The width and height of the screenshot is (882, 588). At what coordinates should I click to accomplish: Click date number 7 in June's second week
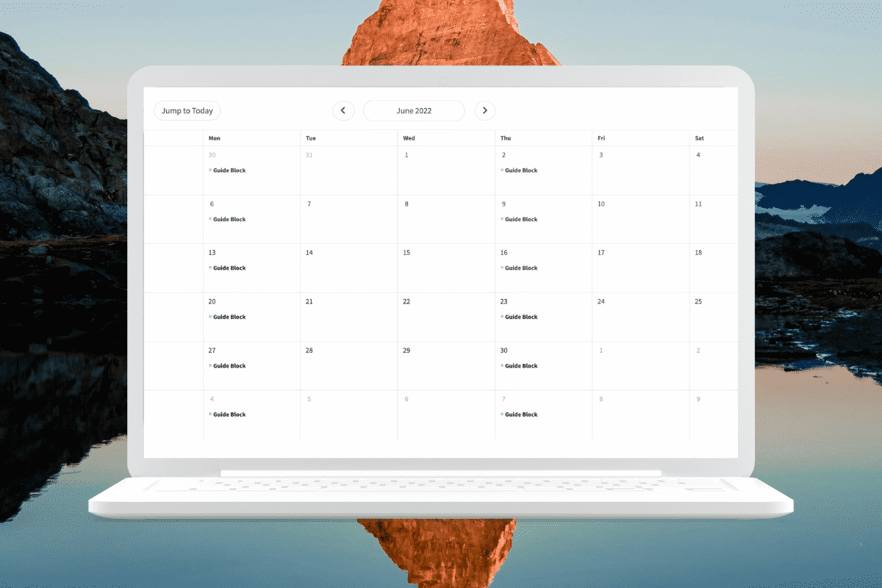pos(309,204)
